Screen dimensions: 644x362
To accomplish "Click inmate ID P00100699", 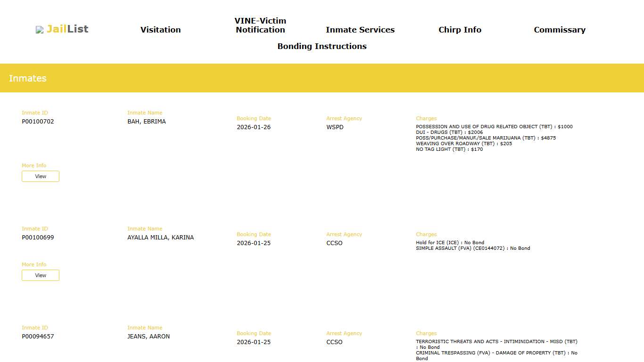I will [x=38, y=238].
